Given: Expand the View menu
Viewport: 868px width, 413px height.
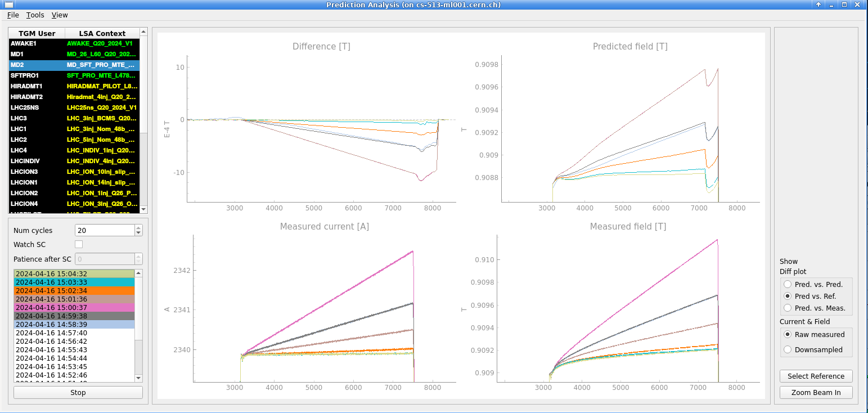Looking at the screenshot, I should click(x=60, y=15).
